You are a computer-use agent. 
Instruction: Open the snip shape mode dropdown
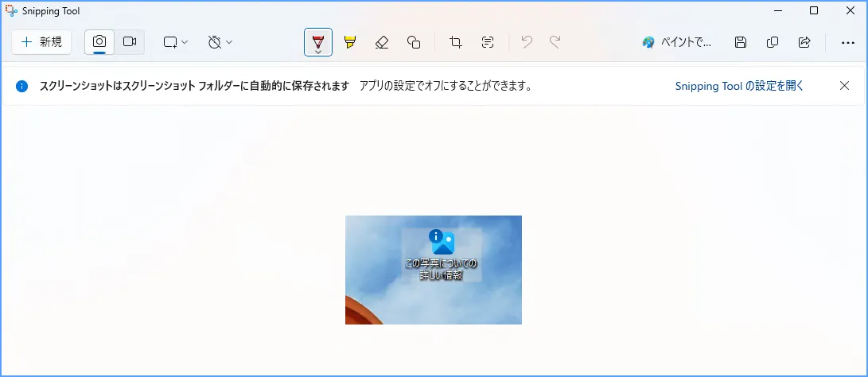[x=176, y=42]
